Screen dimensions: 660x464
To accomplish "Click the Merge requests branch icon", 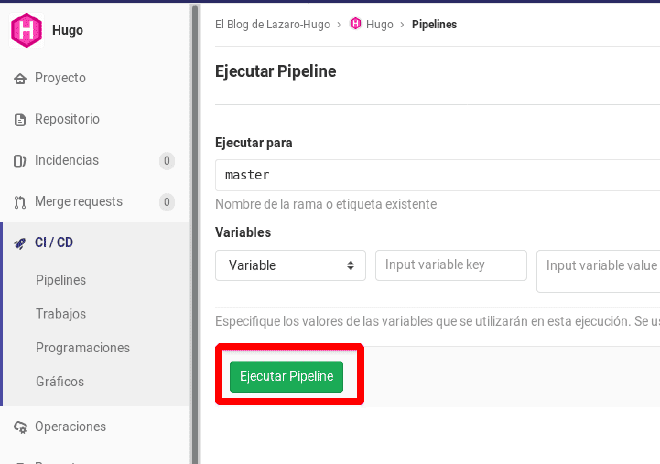I will click(x=20, y=203).
